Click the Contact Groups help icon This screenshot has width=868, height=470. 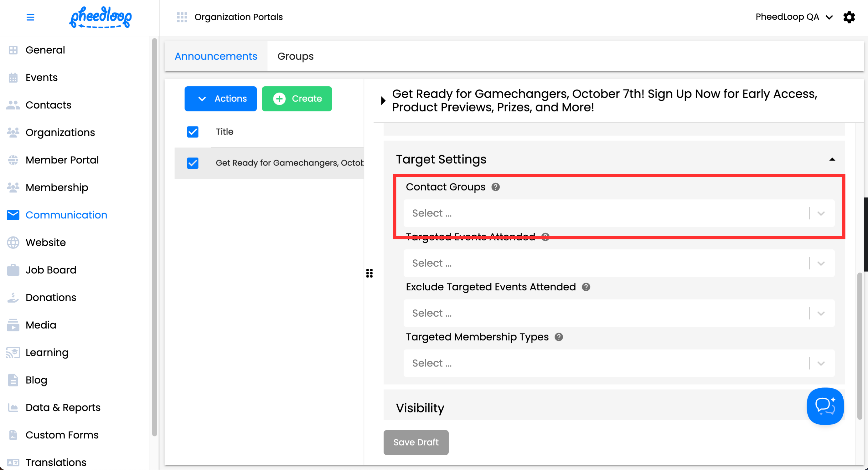click(x=495, y=187)
